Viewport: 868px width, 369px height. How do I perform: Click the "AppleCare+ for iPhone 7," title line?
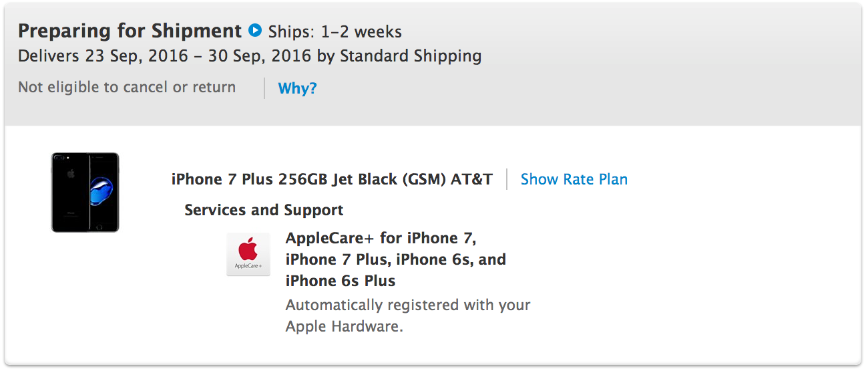(381, 238)
